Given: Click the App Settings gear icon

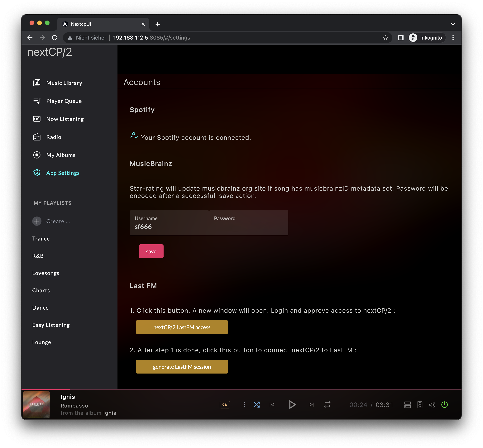Looking at the screenshot, I should 37,173.
